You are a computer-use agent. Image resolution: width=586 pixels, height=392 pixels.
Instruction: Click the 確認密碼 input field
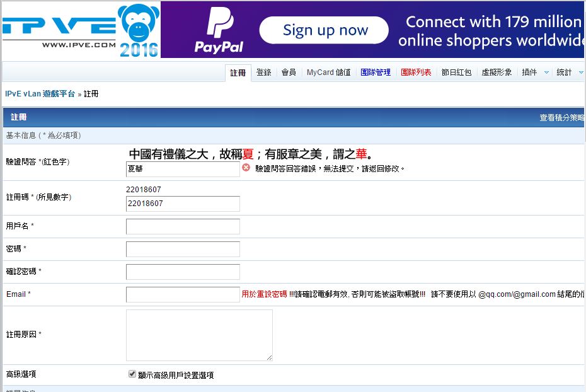(x=183, y=272)
